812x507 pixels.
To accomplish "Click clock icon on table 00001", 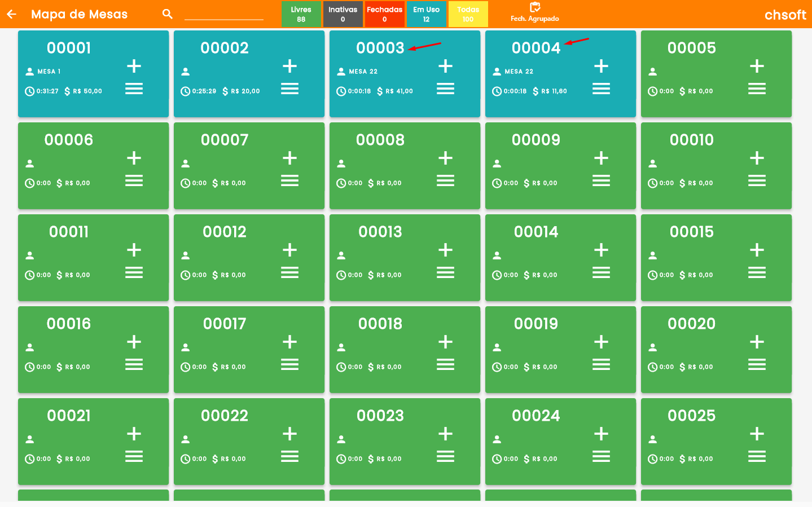I will [30, 91].
